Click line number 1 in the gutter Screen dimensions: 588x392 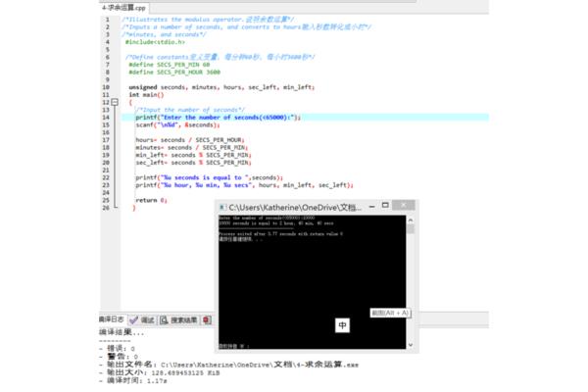point(108,20)
